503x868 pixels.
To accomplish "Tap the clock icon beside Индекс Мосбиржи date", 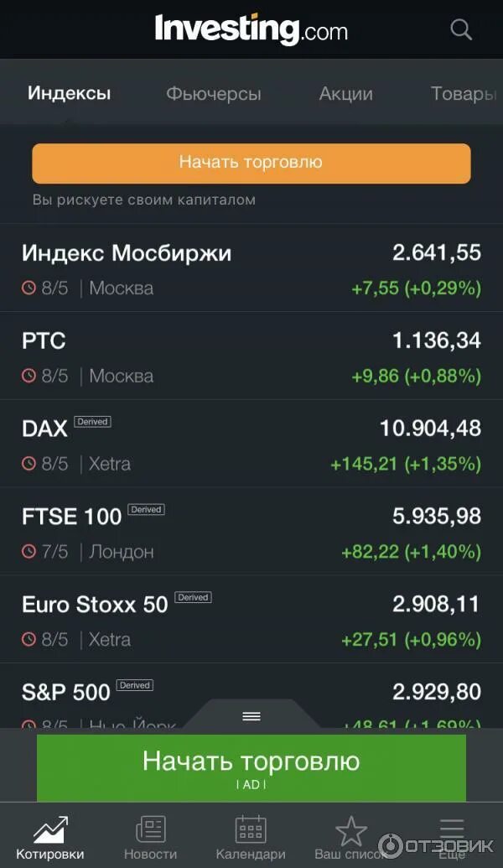I will tap(29, 288).
